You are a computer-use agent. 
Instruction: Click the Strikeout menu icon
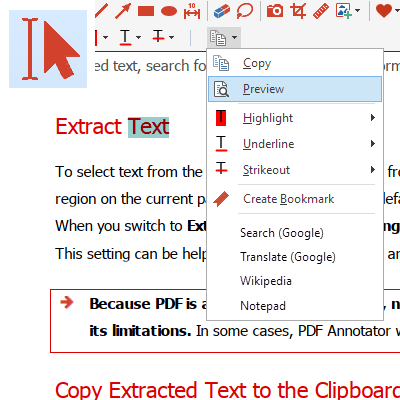click(221, 168)
